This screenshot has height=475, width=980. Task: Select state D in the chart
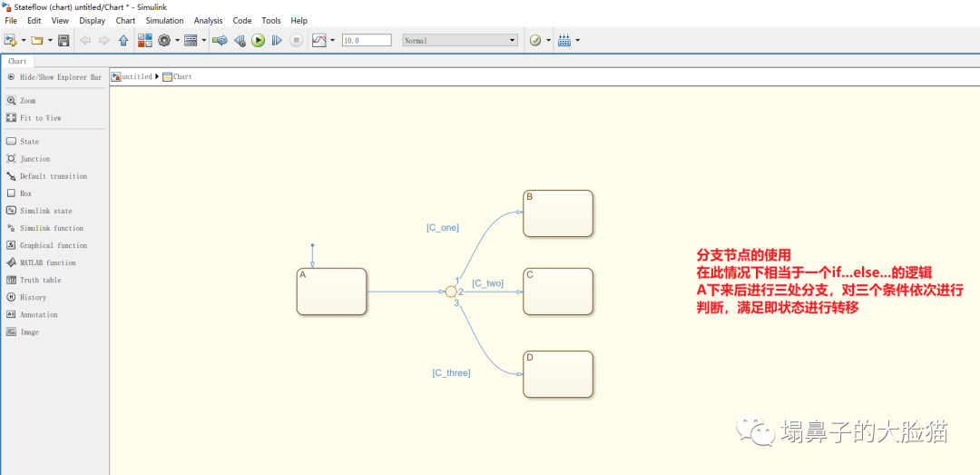click(x=558, y=374)
